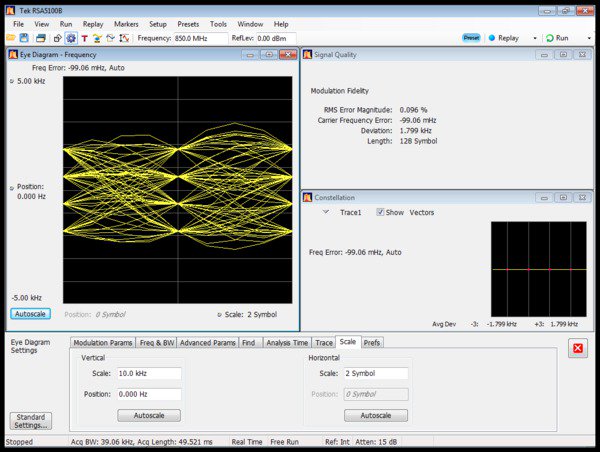This screenshot has width=600, height=452.
Task: Click the Eye Diagram window title icon
Action: (x=13, y=55)
